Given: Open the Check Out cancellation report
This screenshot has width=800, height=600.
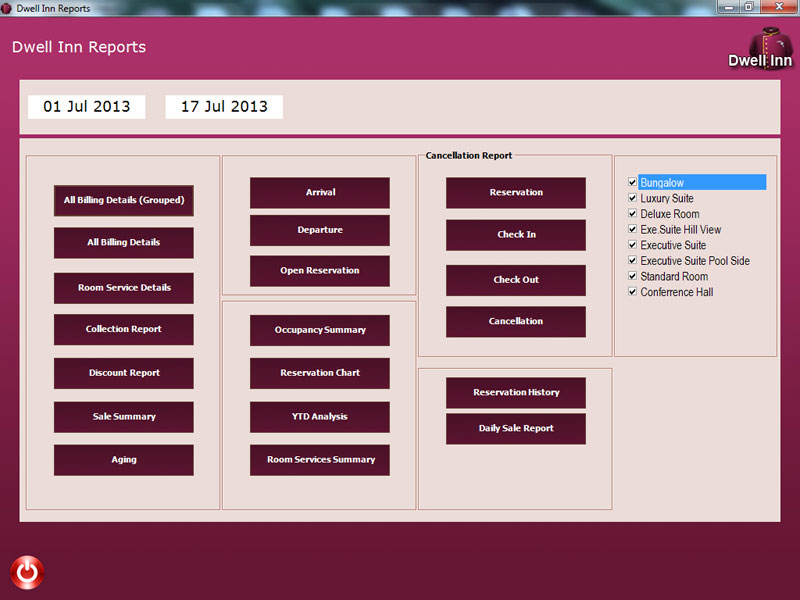Looking at the screenshot, I should tap(516, 280).
